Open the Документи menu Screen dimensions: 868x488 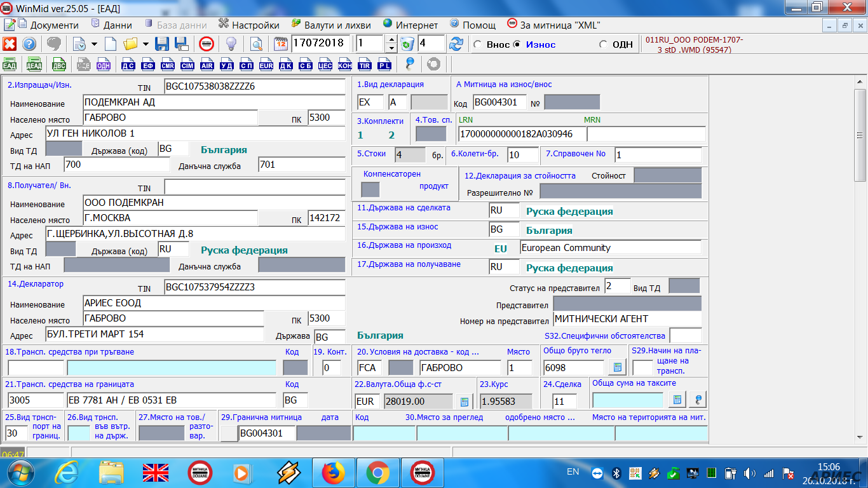point(54,25)
